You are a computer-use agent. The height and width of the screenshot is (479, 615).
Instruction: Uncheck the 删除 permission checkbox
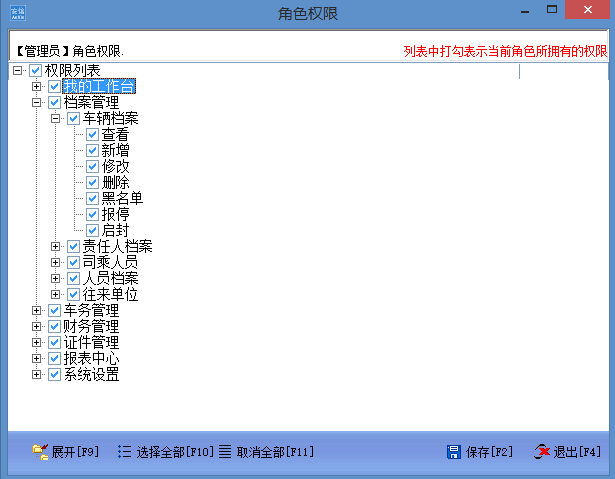click(93, 182)
